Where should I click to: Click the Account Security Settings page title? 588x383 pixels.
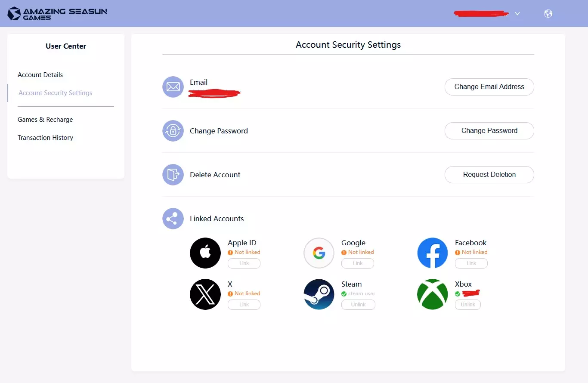[x=348, y=45]
